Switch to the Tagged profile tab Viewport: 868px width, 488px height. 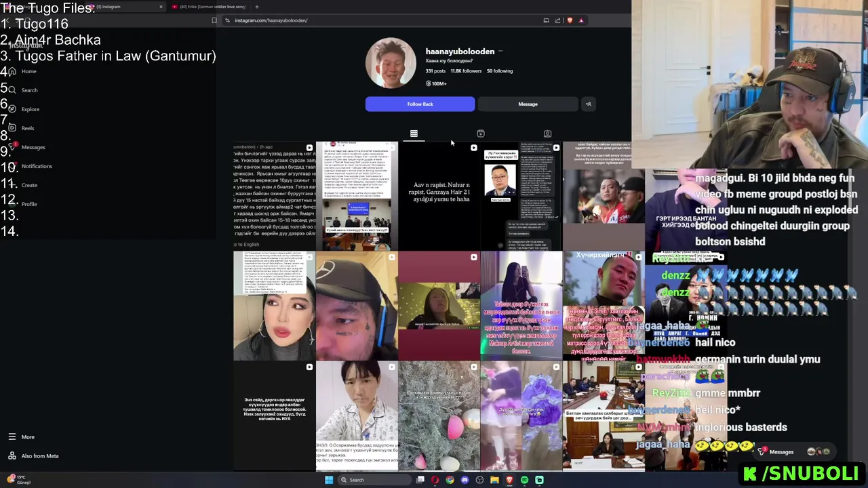pyautogui.click(x=547, y=134)
